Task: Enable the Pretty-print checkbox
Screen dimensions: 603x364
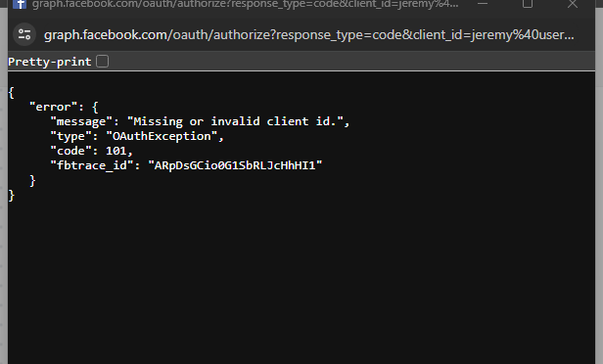Action: (102, 62)
